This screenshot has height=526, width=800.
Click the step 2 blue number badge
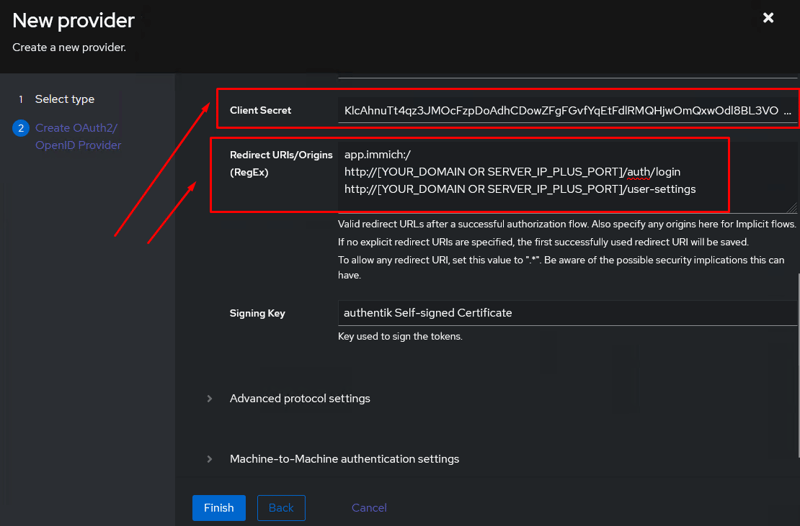click(21, 128)
